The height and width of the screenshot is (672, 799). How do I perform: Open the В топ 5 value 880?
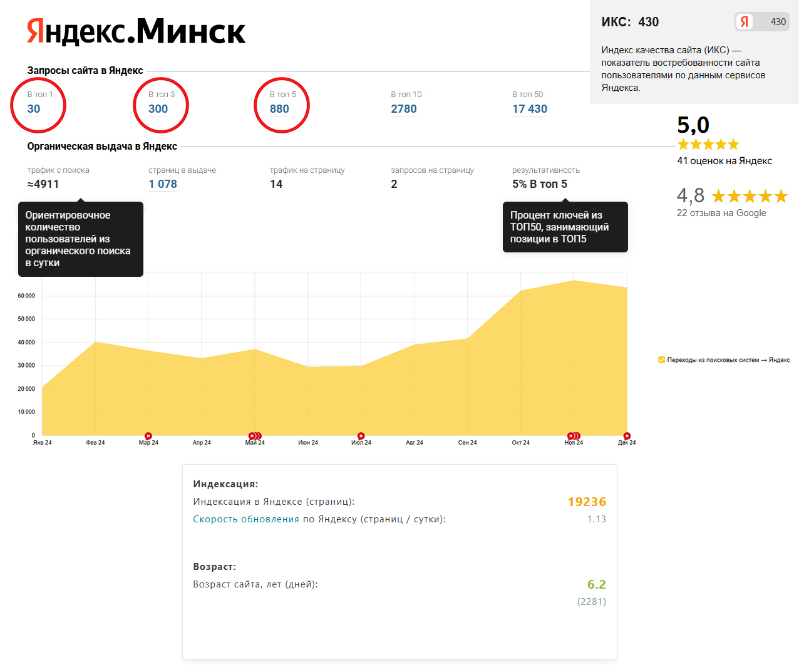[x=279, y=109]
